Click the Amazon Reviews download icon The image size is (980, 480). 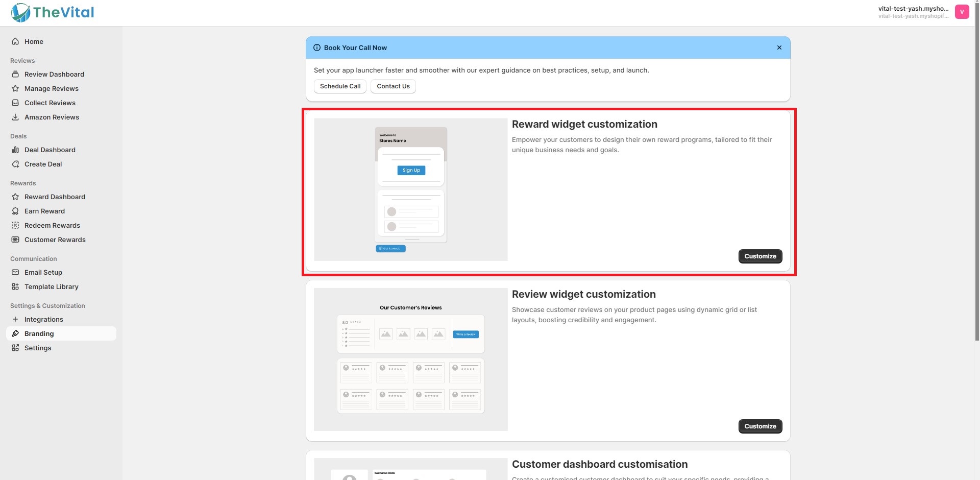click(x=15, y=117)
